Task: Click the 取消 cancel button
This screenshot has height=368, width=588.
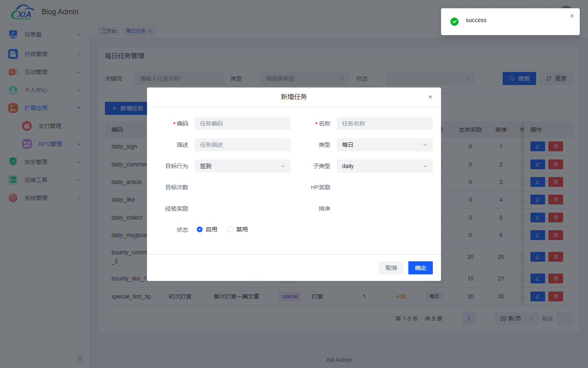Action: [x=391, y=268]
